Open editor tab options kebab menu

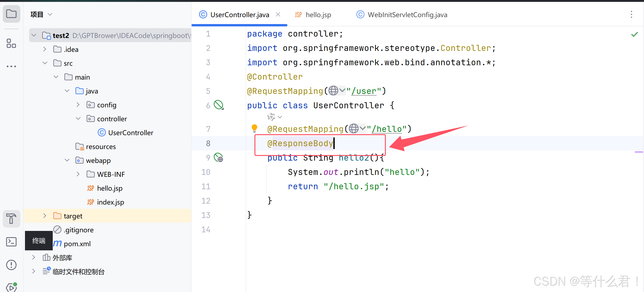(x=631, y=15)
